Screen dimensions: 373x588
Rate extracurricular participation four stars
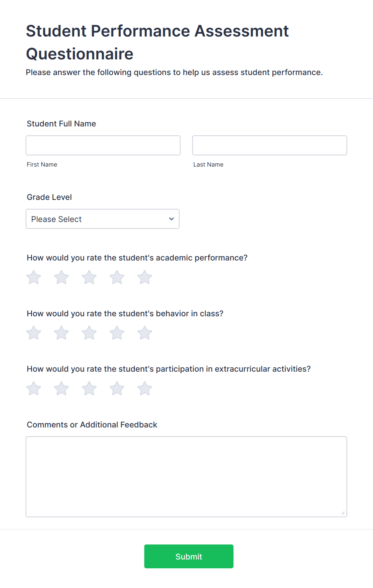(x=117, y=389)
